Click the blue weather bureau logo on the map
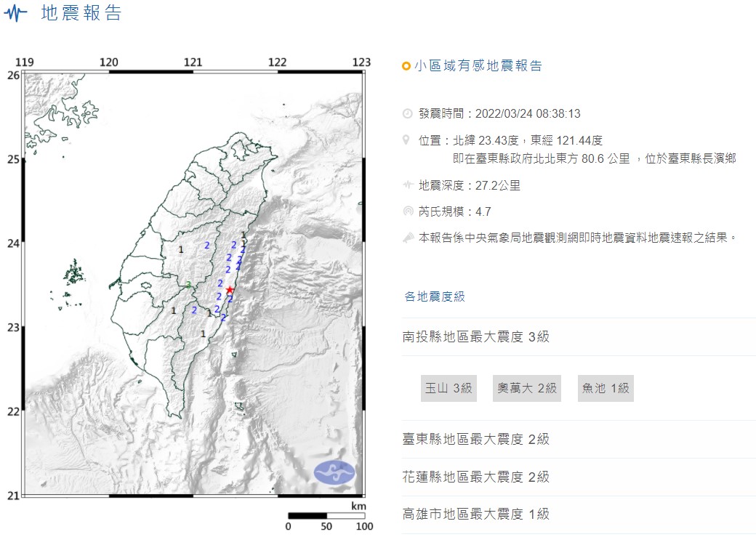 click(x=334, y=472)
